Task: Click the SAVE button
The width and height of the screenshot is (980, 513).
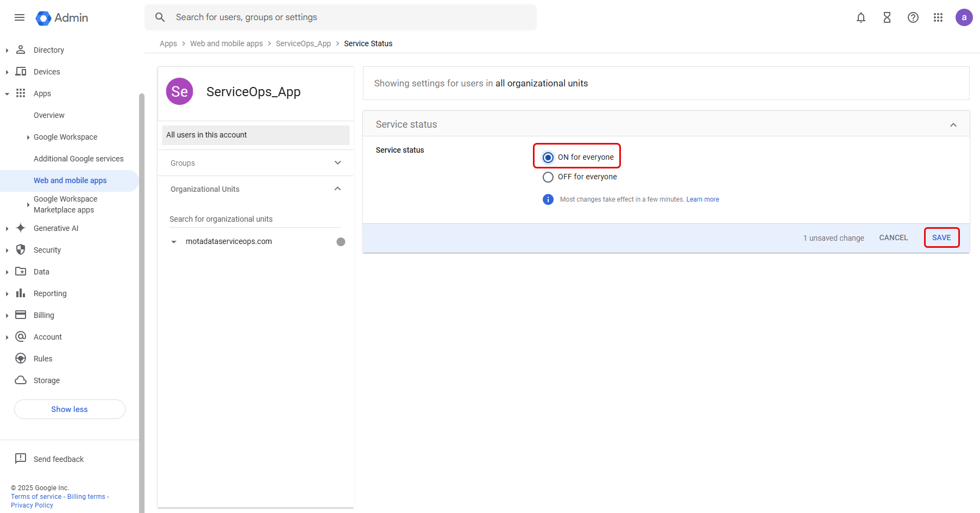Action: pyautogui.click(x=941, y=237)
